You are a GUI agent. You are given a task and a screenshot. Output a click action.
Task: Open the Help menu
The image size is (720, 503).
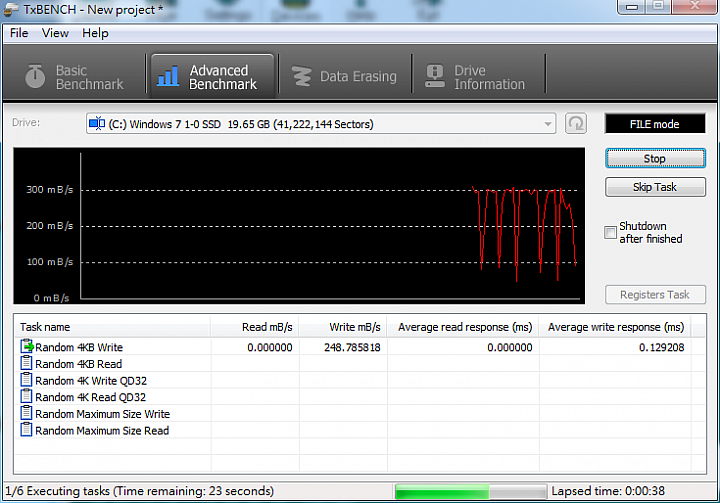click(x=96, y=33)
